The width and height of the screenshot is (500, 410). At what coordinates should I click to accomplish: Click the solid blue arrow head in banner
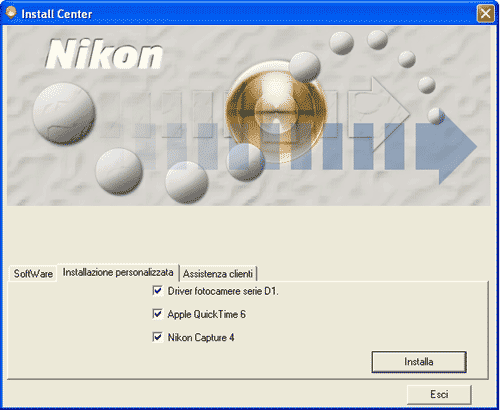click(447, 147)
